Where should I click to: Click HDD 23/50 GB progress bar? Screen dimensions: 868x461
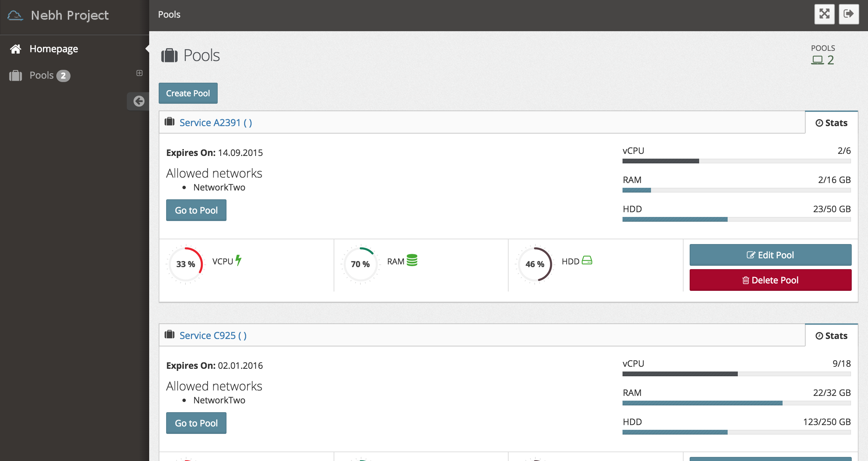coord(736,219)
